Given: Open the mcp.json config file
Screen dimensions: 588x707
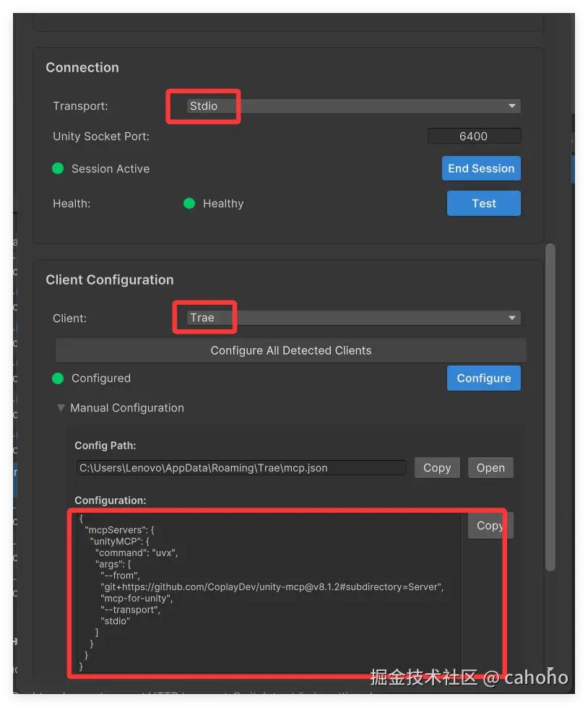Looking at the screenshot, I should click(x=490, y=468).
